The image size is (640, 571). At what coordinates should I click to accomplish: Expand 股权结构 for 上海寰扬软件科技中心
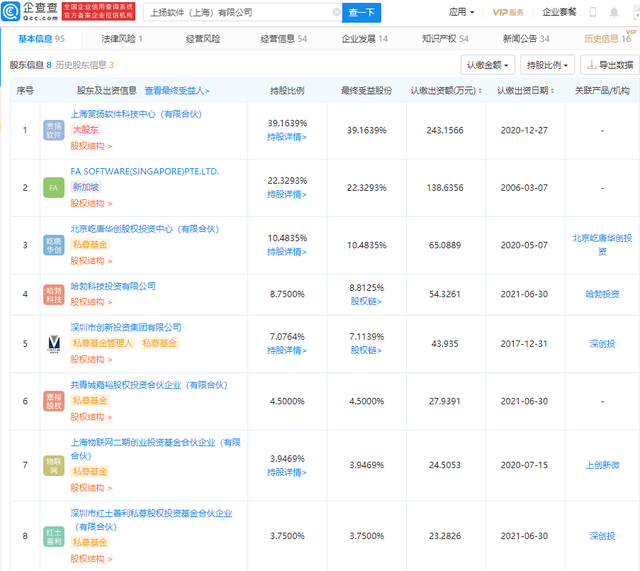pyautogui.click(x=91, y=146)
